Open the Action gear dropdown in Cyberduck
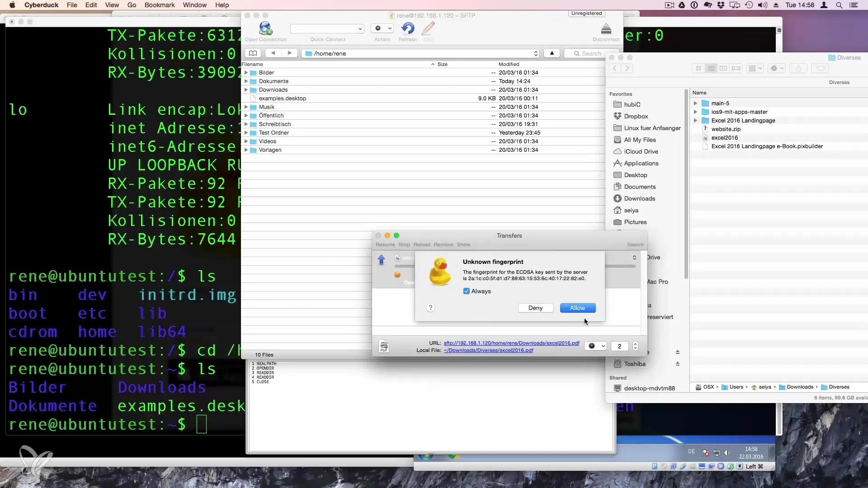 [x=382, y=28]
